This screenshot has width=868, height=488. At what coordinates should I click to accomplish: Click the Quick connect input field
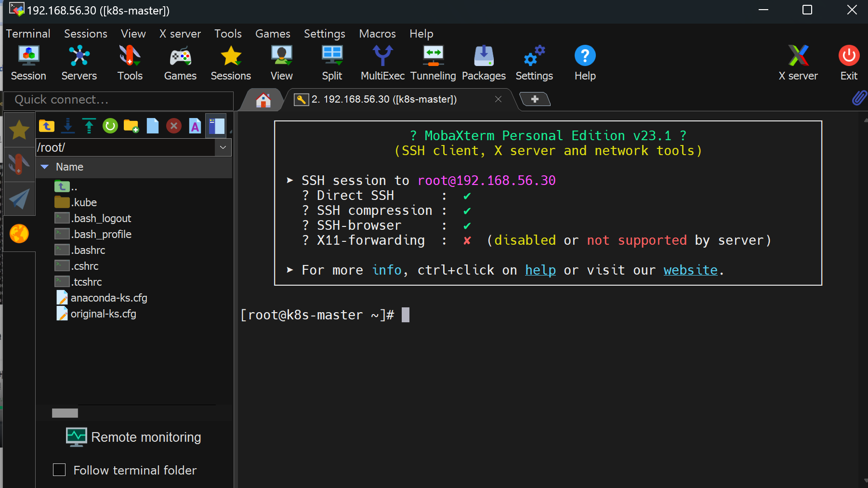[x=118, y=100]
